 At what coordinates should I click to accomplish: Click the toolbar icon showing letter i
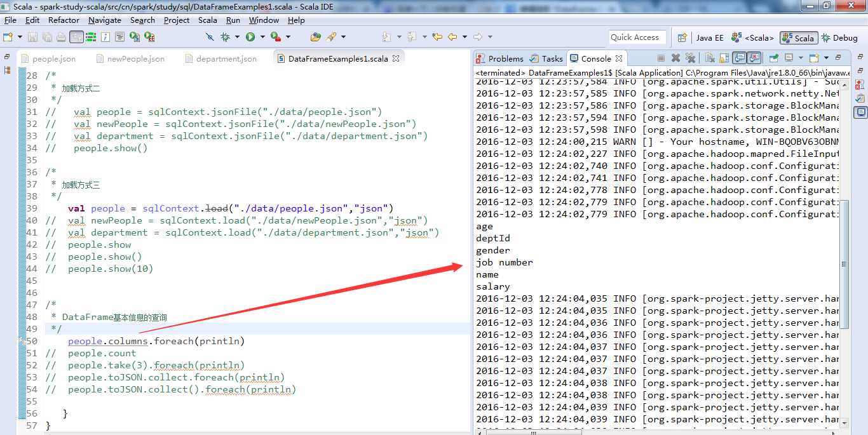(x=105, y=37)
